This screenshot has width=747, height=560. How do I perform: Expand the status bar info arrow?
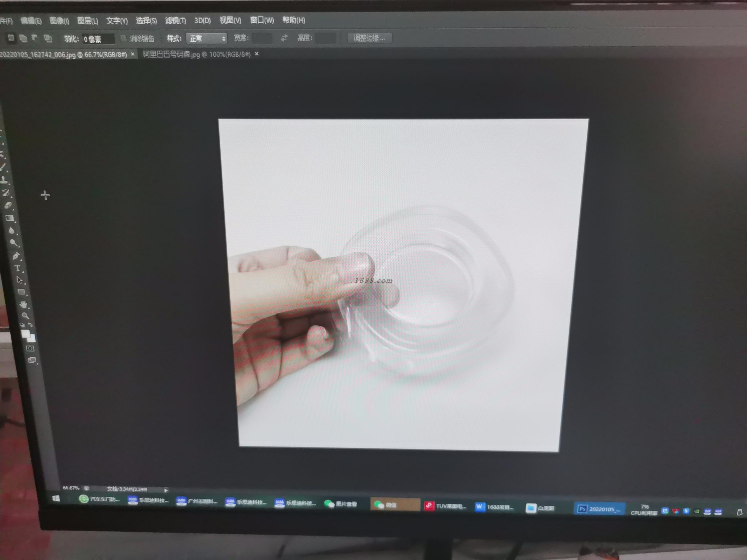tap(166, 490)
